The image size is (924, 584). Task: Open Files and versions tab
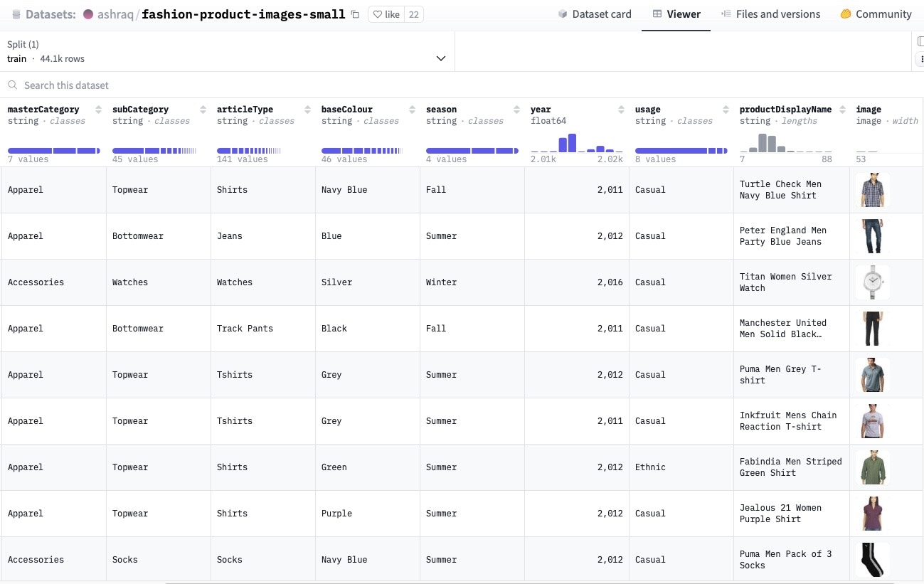770,14
